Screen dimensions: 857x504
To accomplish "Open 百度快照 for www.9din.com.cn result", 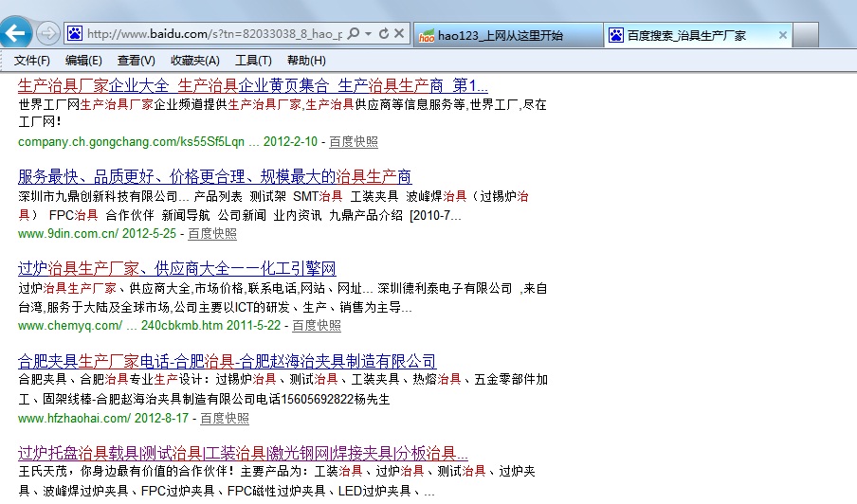I will coord(212,234).
